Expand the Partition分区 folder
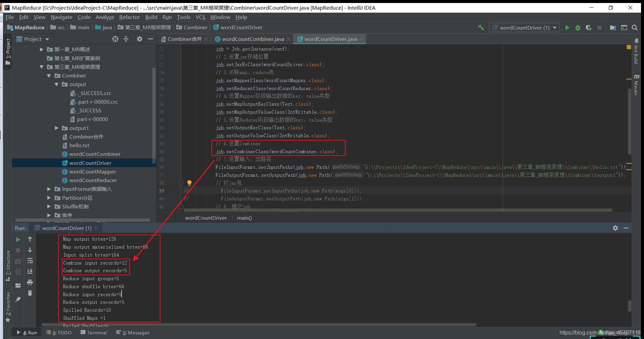This screenshot has height=339, width=644. tap(49, 198)
